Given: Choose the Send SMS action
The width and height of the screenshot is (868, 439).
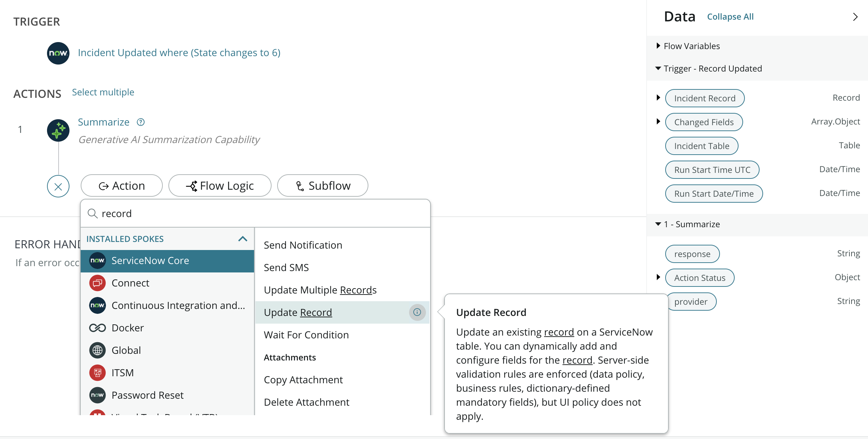Looking at the screenshot, I should pos(342,268).
